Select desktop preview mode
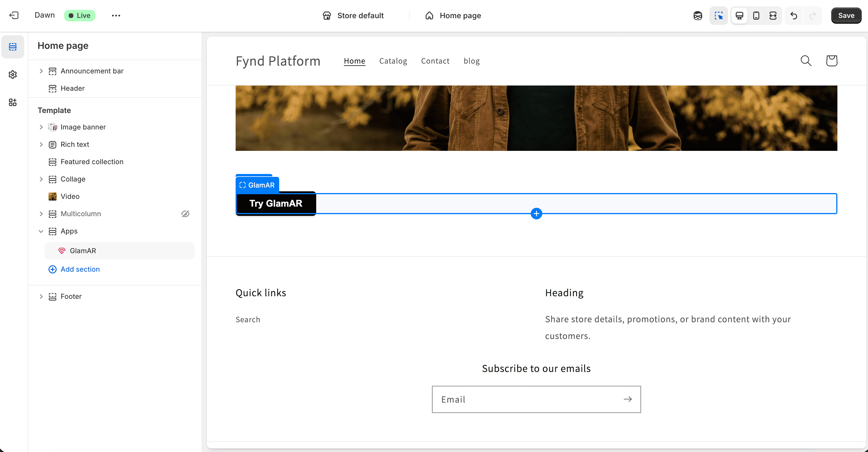868x452 pixels. [739, 16]
